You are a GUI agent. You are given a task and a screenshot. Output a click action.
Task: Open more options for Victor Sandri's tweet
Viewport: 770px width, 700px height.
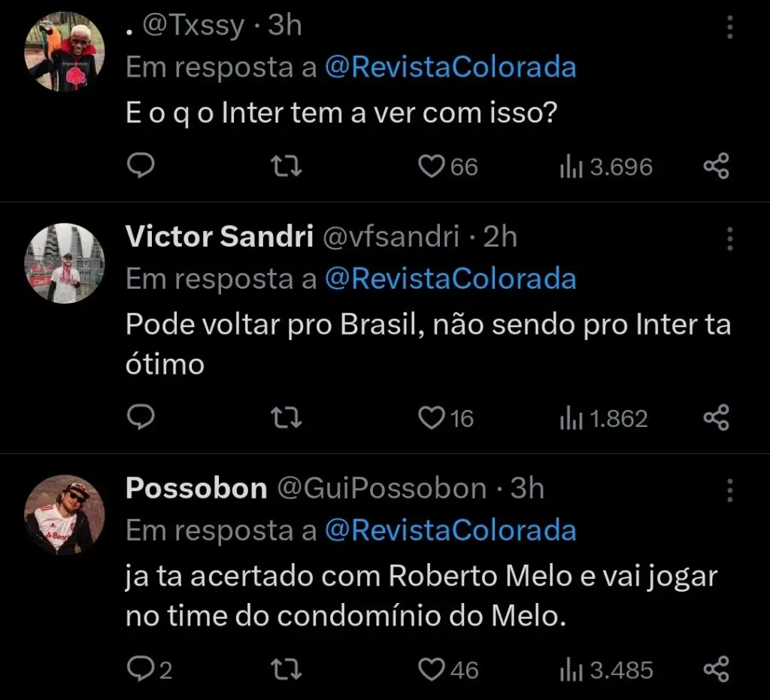[729, 239]
